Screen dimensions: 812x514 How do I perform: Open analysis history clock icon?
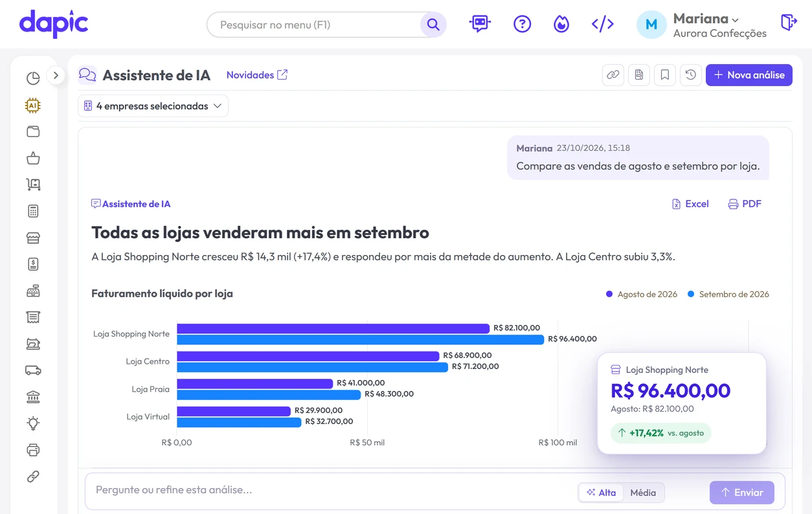(691, 75)
